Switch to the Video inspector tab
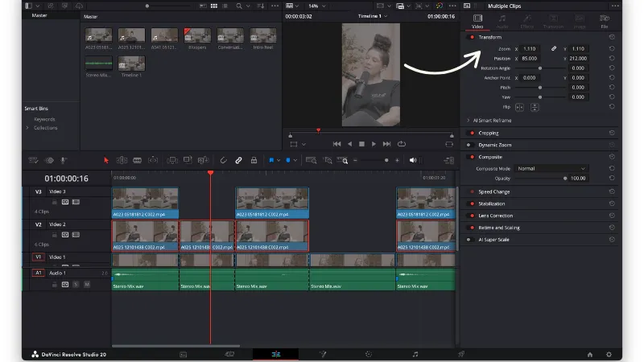644x362 pixels. 477,22
